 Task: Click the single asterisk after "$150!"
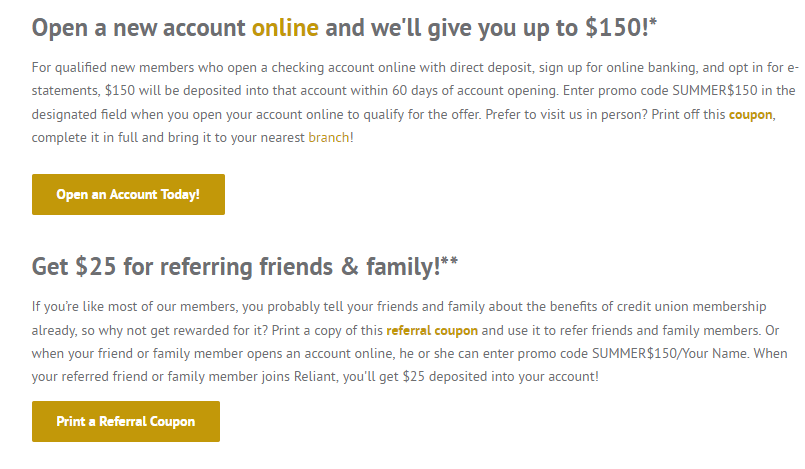pos(653,22)
